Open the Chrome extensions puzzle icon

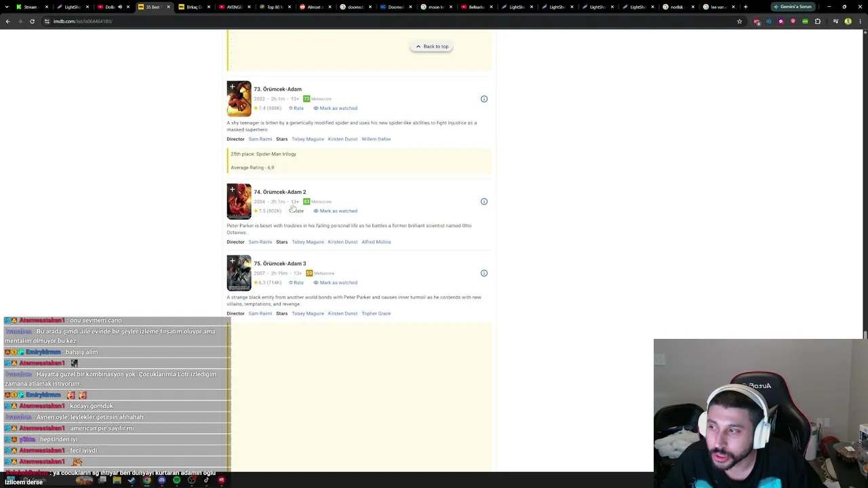click(x=818, y=22)
